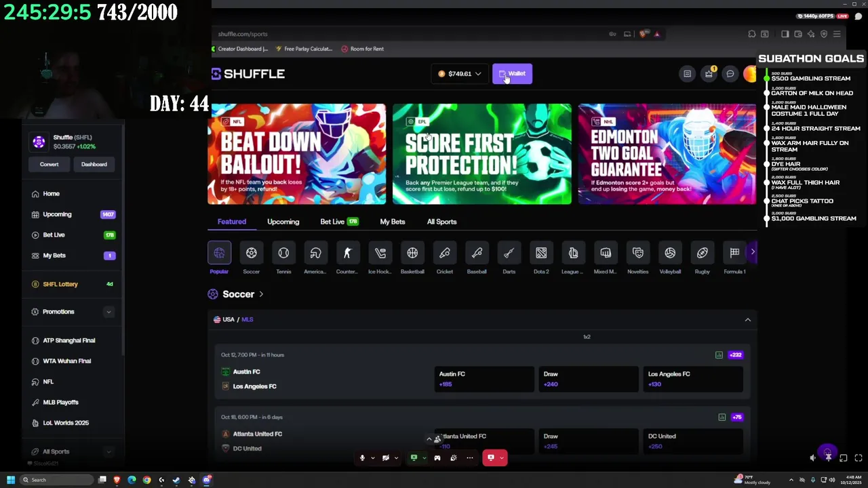Expand Soccer section chevron
868x488 pixels.
(x=261, y=294)
